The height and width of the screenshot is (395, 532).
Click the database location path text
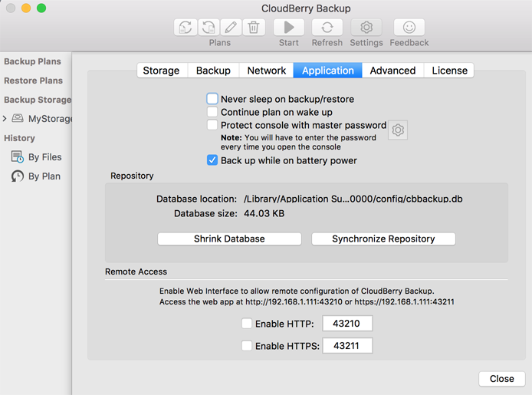(x=353, y=199)
